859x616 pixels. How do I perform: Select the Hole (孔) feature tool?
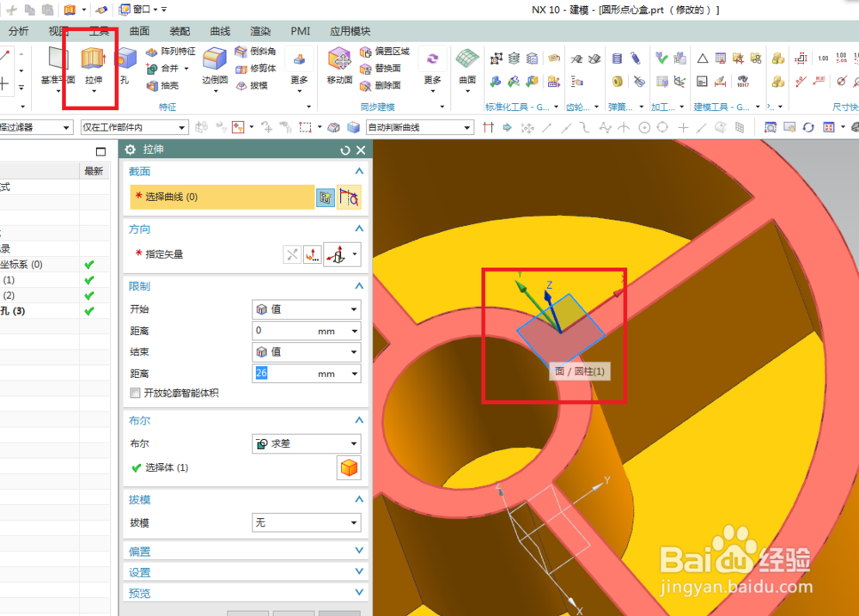[x=125, y=66]
